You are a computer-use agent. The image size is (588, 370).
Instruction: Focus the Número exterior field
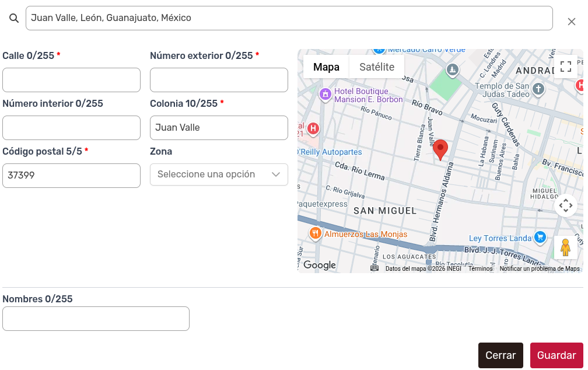point(219,80)
